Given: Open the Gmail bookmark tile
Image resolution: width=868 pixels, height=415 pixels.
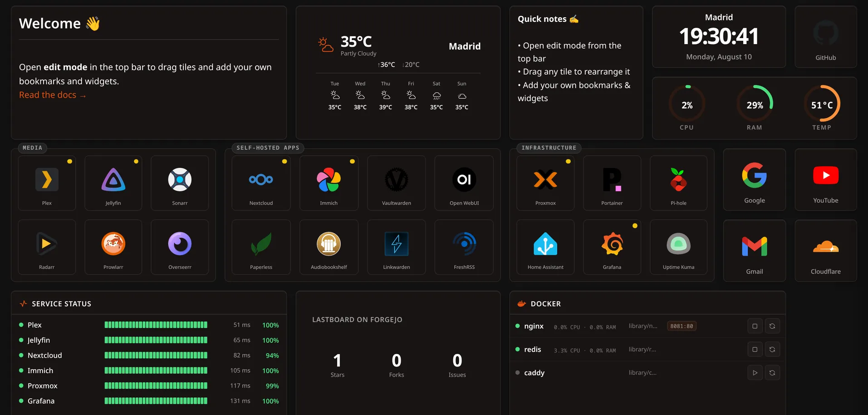Looking at the screenshot, I should pos(755,251).
